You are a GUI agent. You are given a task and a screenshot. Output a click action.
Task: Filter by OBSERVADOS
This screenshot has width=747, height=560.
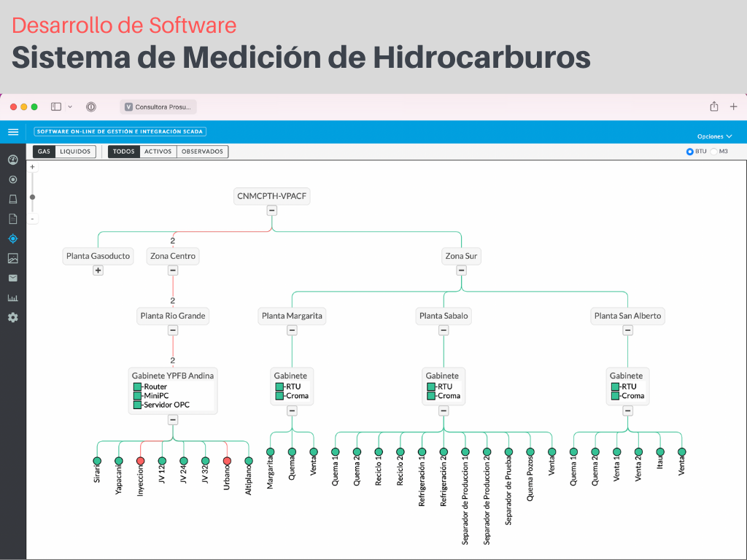(202, 152)
